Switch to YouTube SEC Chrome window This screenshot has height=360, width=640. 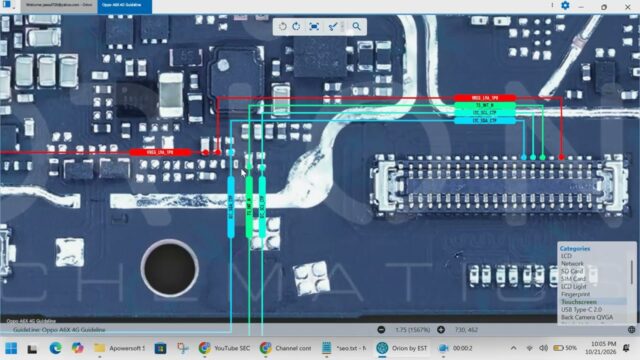(224, 348)
